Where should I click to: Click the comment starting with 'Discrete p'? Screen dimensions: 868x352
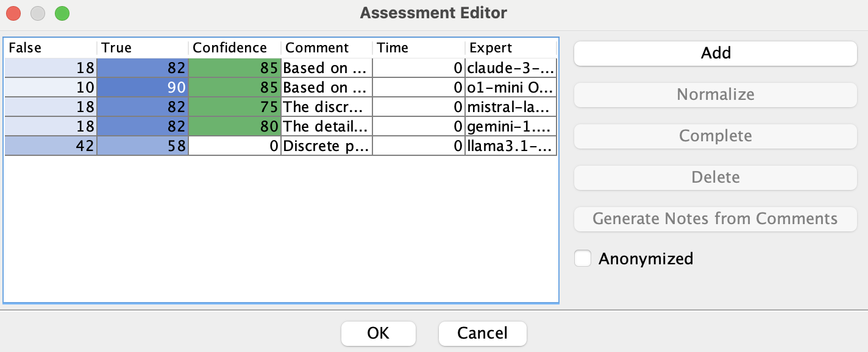pos(327,146)
